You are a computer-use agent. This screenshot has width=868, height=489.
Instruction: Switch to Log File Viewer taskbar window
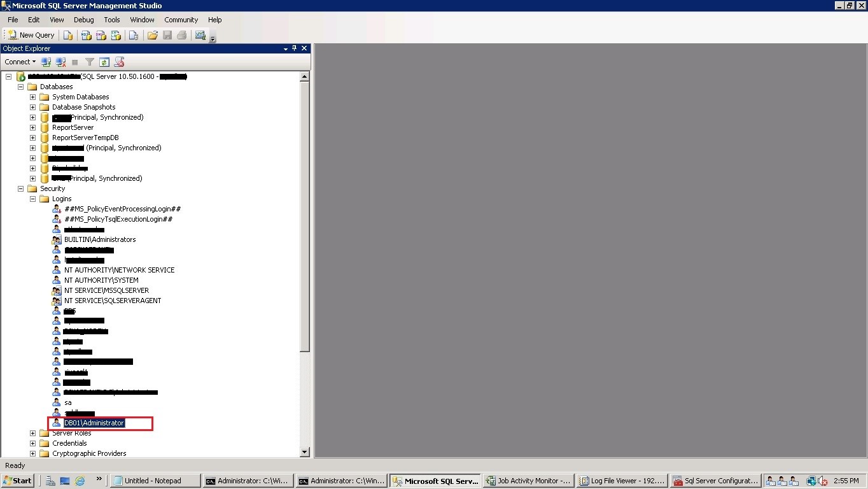coord(622,481)
